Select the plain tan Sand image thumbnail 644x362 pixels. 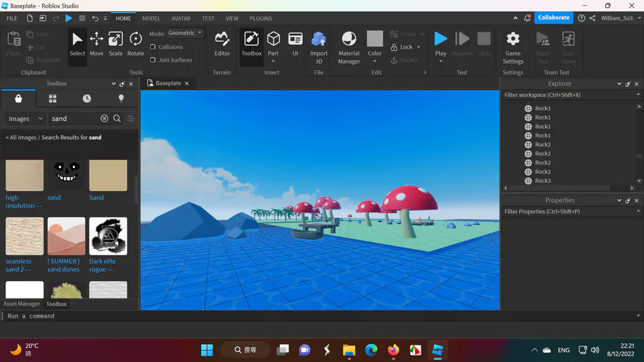(x=108, y=175)
